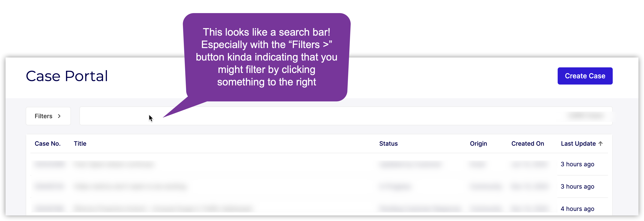
Task: Click the Status column header
Action: pyautogui.click(x=388, y=144)
